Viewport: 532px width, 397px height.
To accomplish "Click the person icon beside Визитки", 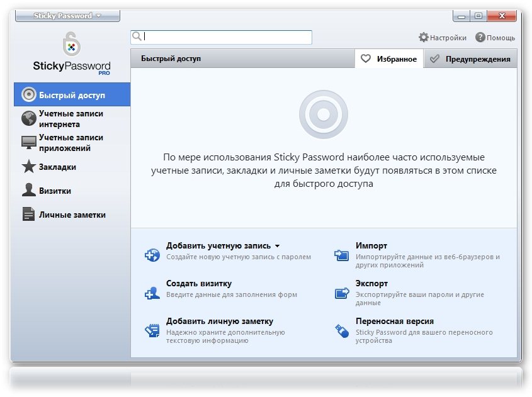I will (x=28, y=191).
